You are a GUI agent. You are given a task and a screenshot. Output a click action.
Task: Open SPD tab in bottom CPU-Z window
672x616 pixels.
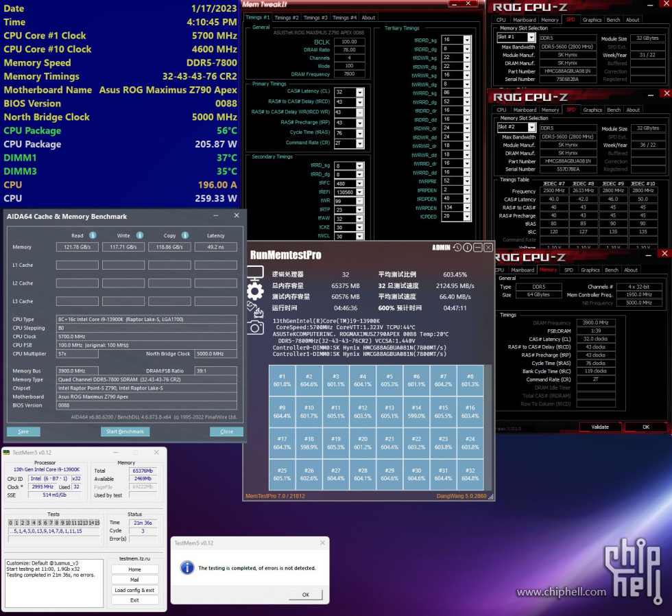click(x=568, y=270)
